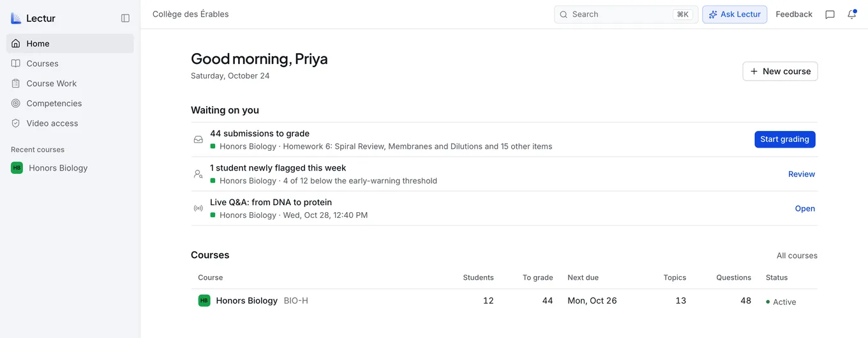
Task: Click the HB badge in the courses table
Action: [x=204, y=300]
